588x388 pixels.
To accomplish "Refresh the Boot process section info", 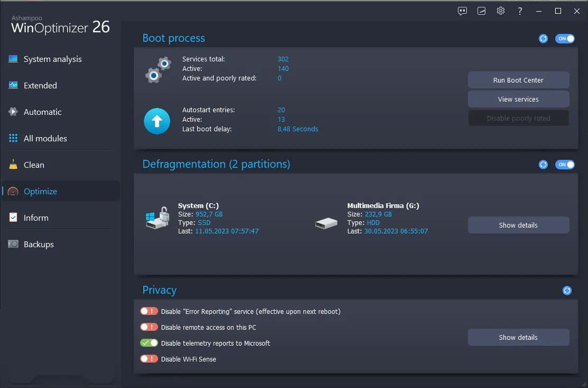I will pos(543,38).
